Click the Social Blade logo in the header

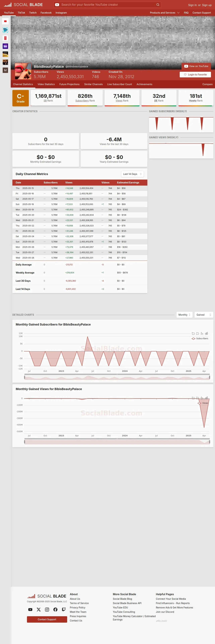[23, 5]
